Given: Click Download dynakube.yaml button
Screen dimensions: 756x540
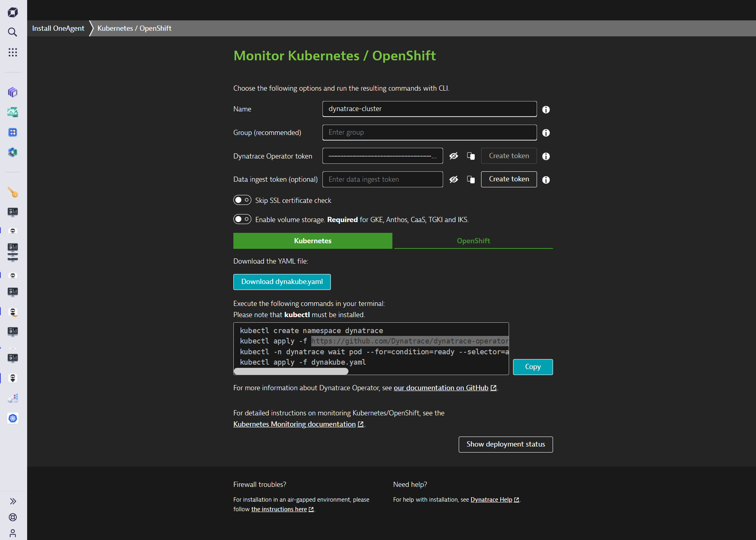Looking at the screenshot, I should click(282, 282).
